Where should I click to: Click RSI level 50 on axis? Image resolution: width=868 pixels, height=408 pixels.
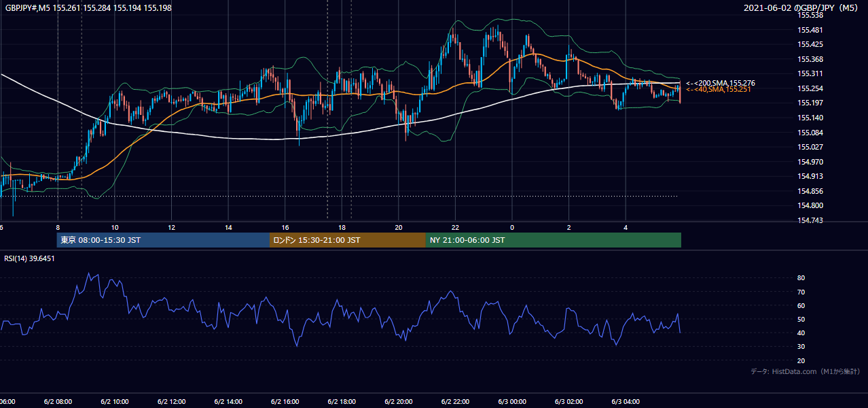click(x=801, y=319)
